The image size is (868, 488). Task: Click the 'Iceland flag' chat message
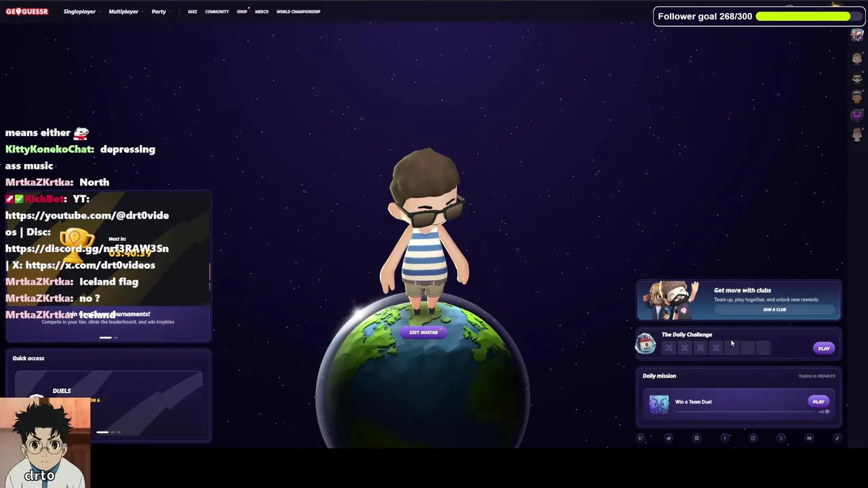[108, 282]
